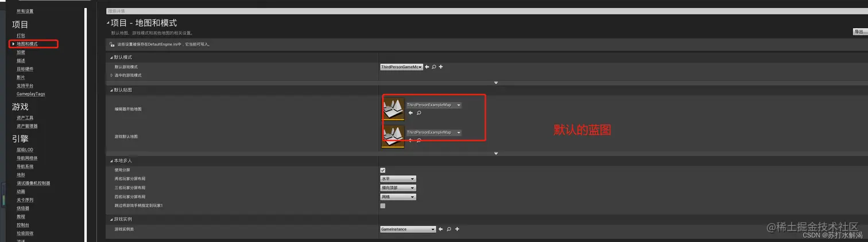
Task: Select 地图和模式 in the sidebar
Action: coord(27,44)
